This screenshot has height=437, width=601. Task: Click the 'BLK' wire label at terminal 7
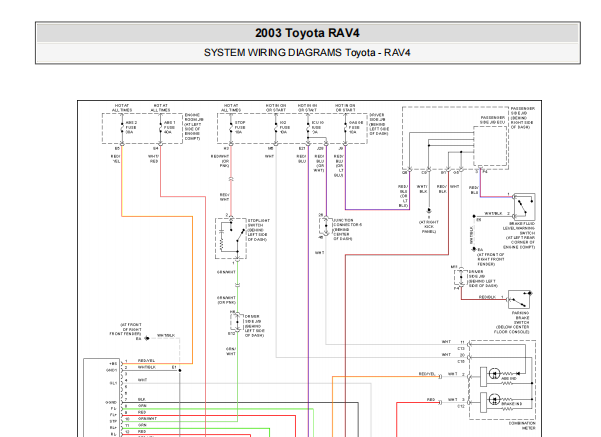coord(142,399)
